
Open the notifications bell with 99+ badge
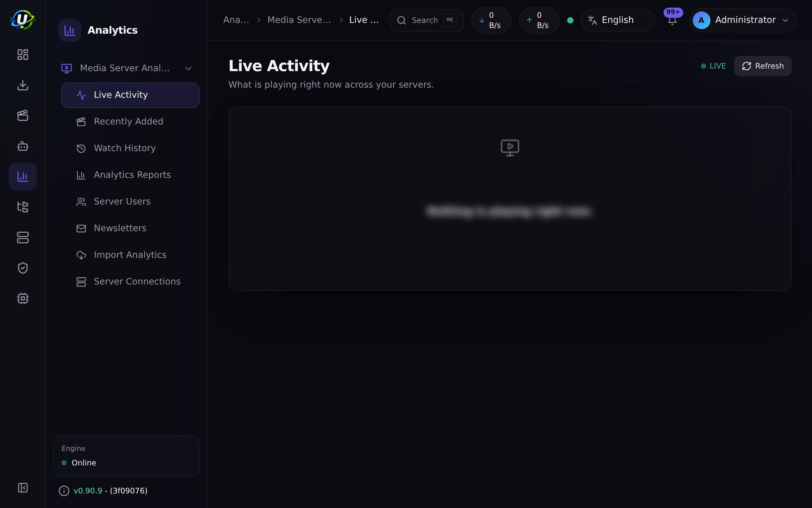(672, 20)
